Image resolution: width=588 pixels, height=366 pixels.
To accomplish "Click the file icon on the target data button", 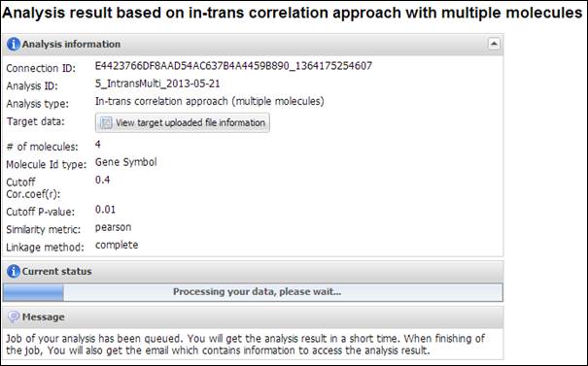I will 106,123.
